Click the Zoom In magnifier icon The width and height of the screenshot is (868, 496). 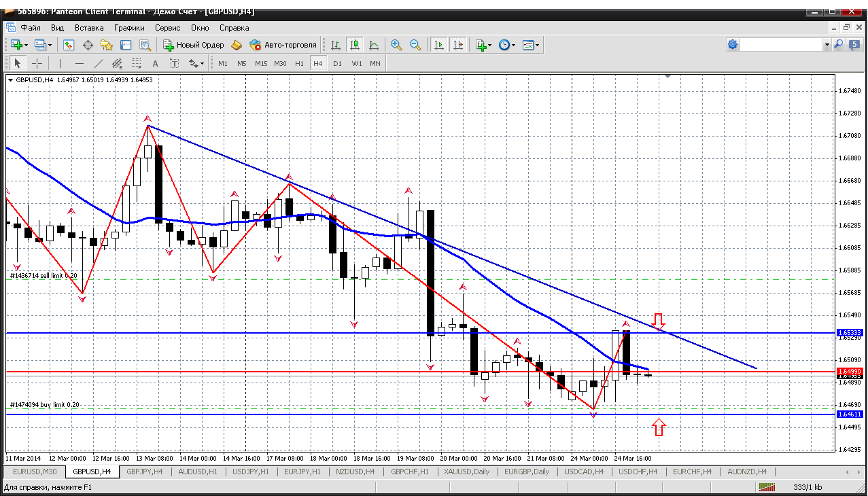coord(396,45)
